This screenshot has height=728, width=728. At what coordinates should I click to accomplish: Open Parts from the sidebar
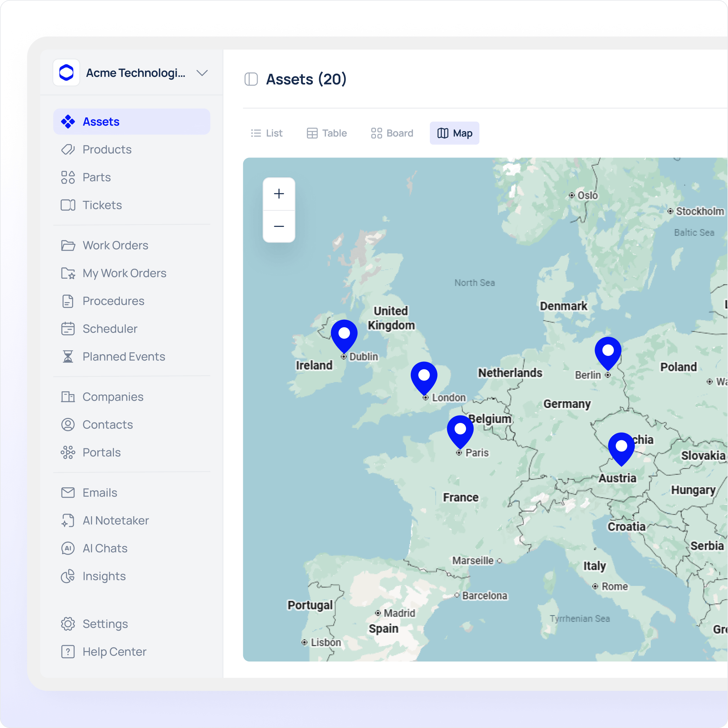tap(96, 177)
